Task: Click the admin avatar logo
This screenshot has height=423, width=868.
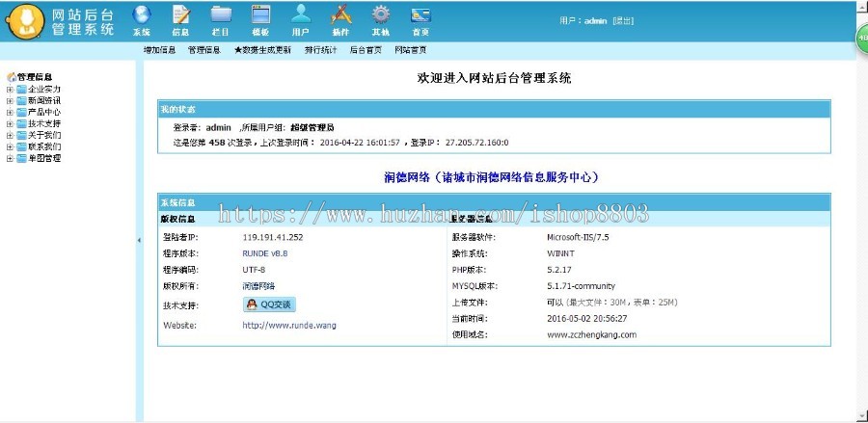Action: click(24, 21)
